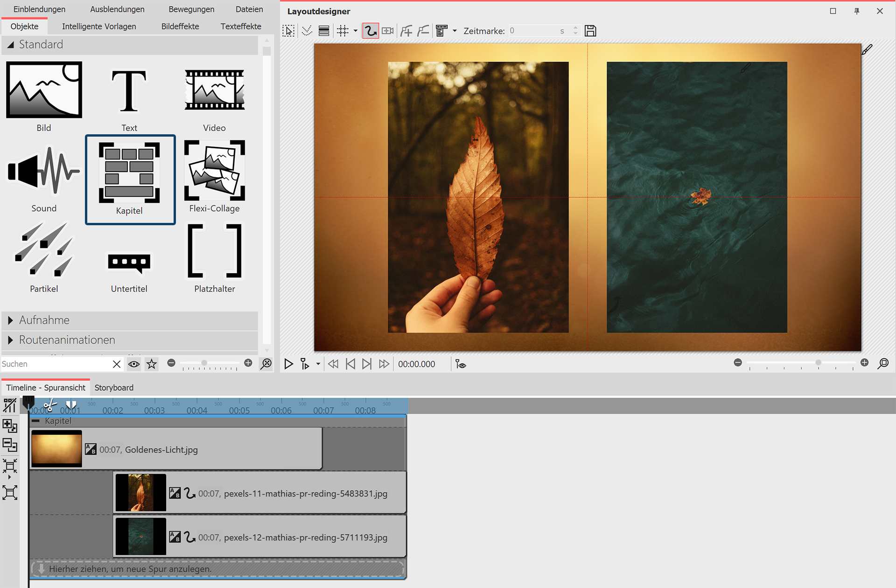Click the camera pan tool icon

pyautogui.click(x=388, y=31)
